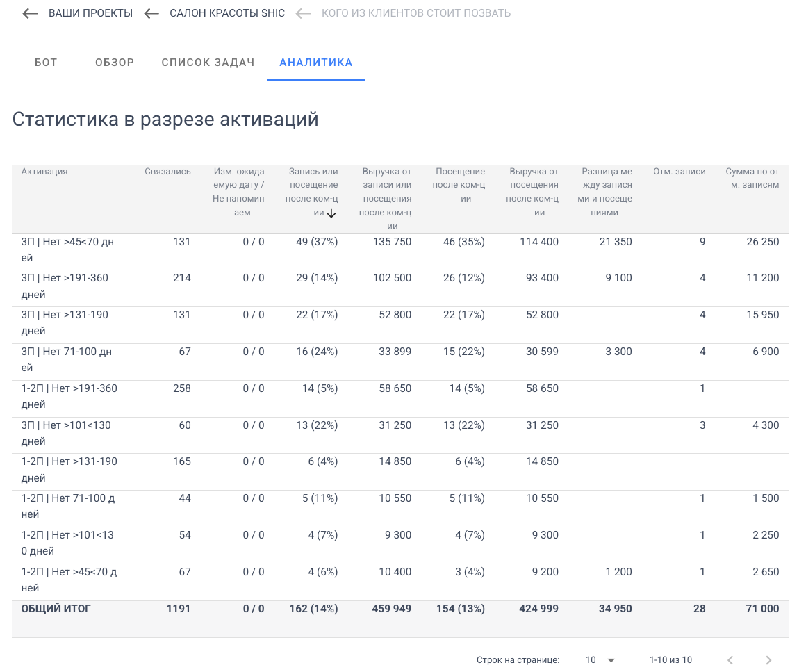Screen dimensions: 799x672
Task: Click pagination text 1-10 из 10
Action: click(x=670, y=660)
